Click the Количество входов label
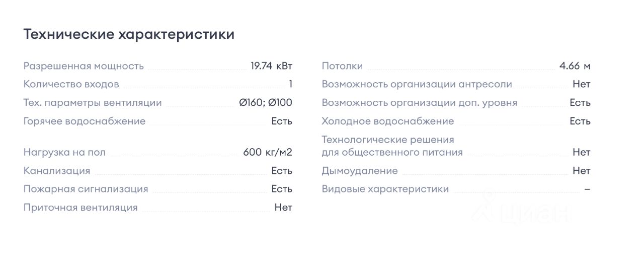644x257 pixels. click(x=71, y=84)
